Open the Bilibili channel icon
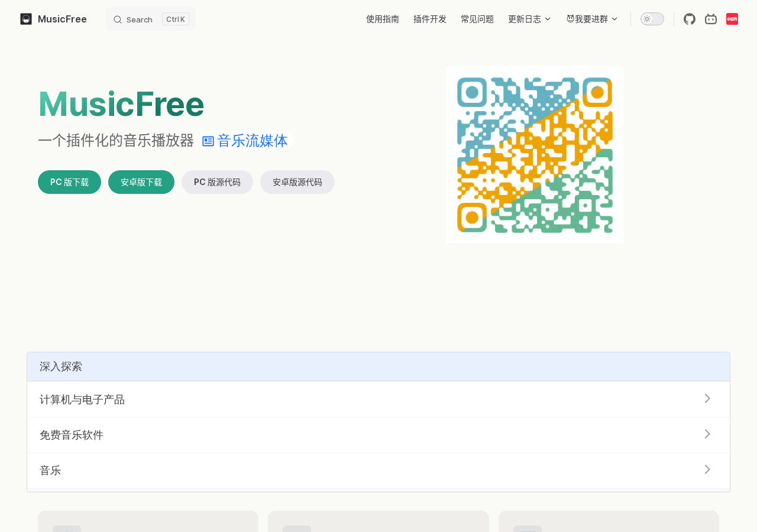The height and width of the screenshot is (532, 757). [x=711, y=19]
